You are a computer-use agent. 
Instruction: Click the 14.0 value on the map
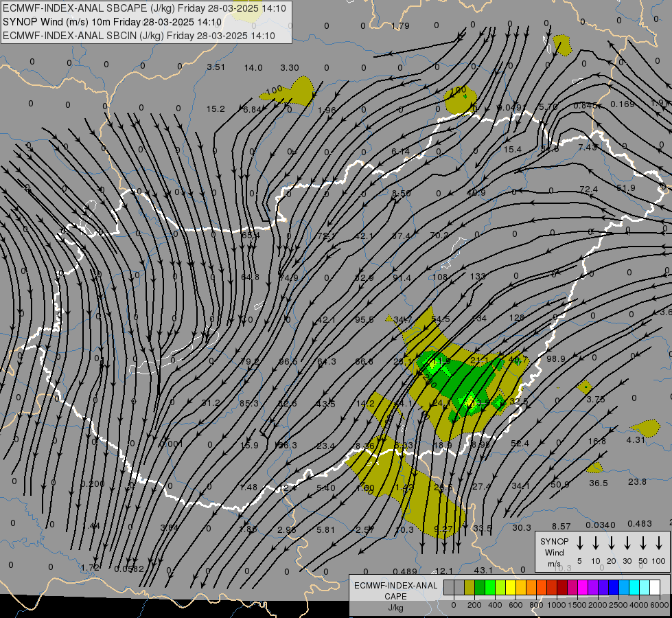[253, 68]
